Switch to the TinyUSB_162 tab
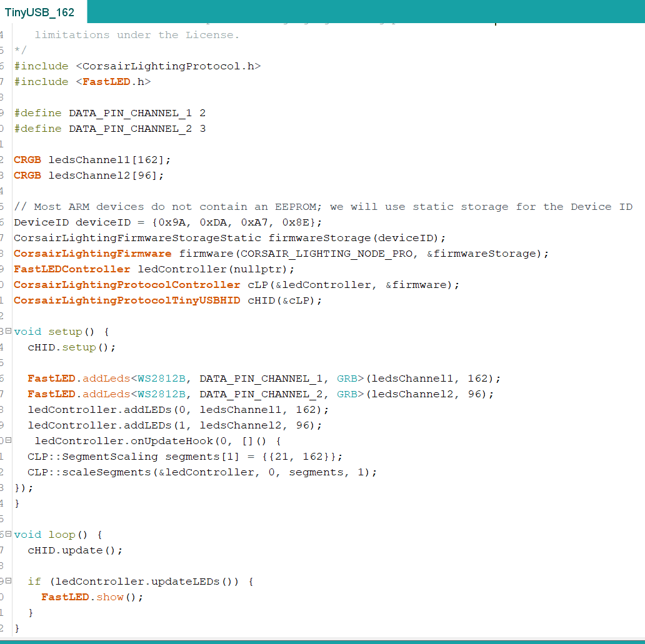This screenshot has height=644, width=645. coord(39,11)
